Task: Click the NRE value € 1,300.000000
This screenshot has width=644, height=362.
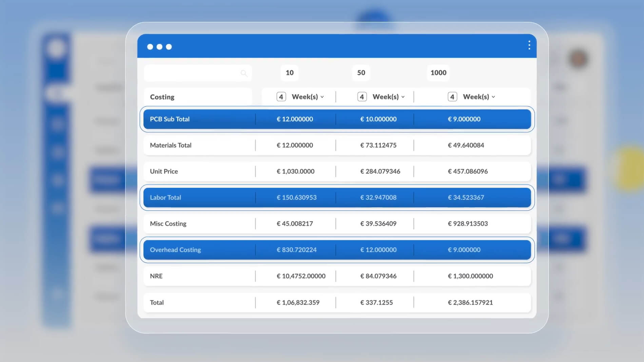Action: (470, 276)
